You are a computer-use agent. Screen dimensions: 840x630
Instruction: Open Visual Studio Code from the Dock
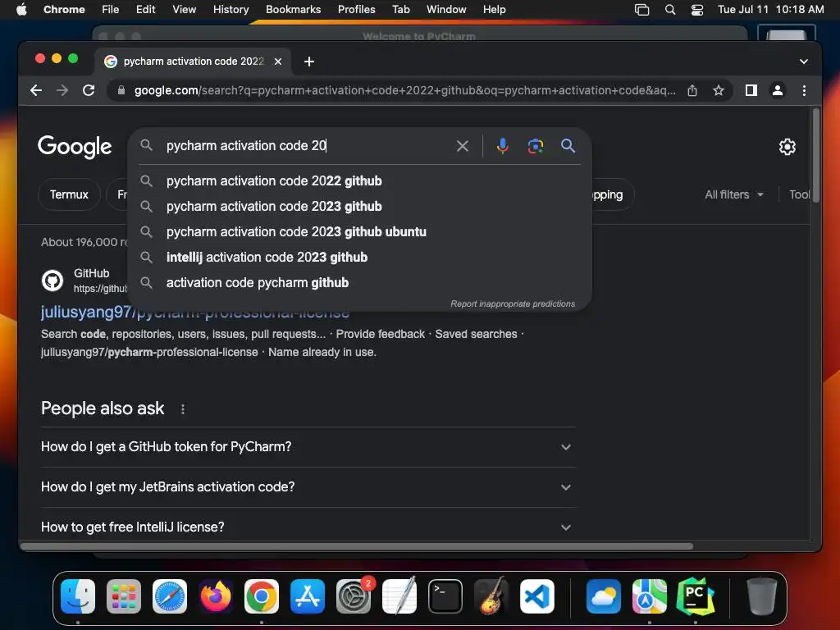pos(537,596)
